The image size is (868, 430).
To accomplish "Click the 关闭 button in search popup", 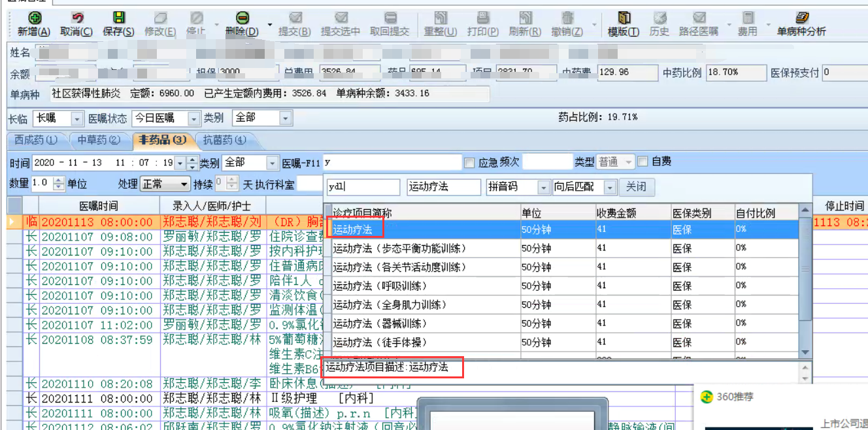I will pyautogui.click(x=636, y=187).
